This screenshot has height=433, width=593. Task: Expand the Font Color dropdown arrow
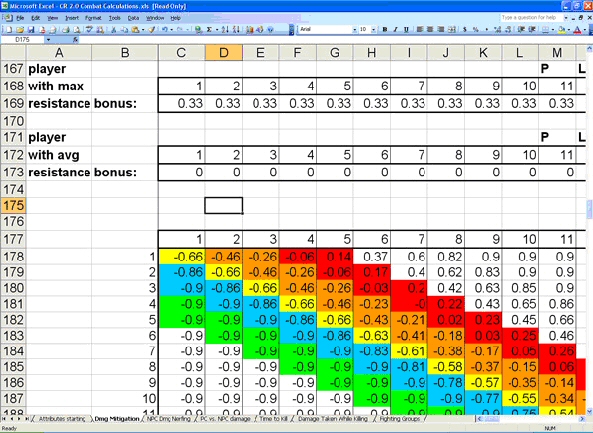[x=585, y=29]
